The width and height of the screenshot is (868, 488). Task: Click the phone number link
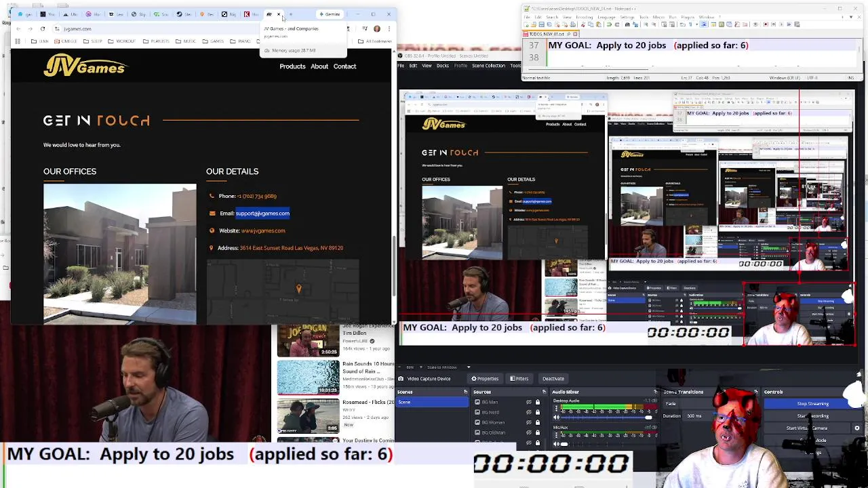256,196
